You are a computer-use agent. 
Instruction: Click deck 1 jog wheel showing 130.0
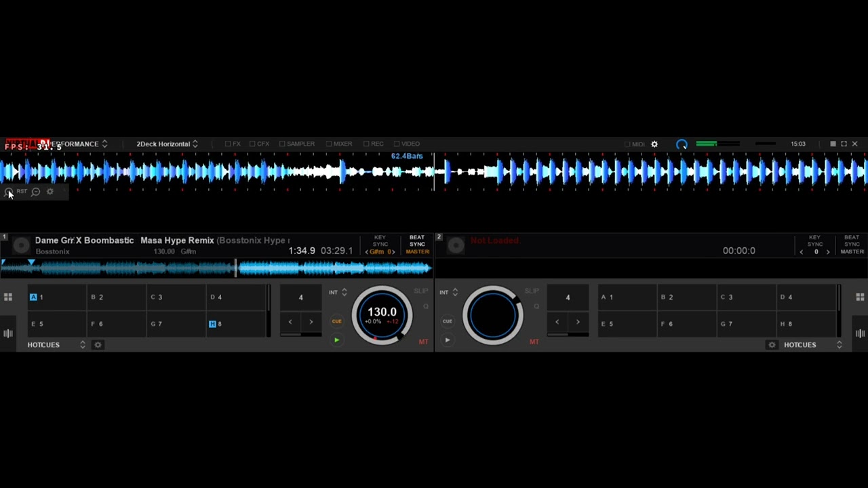tap(382, 315)
